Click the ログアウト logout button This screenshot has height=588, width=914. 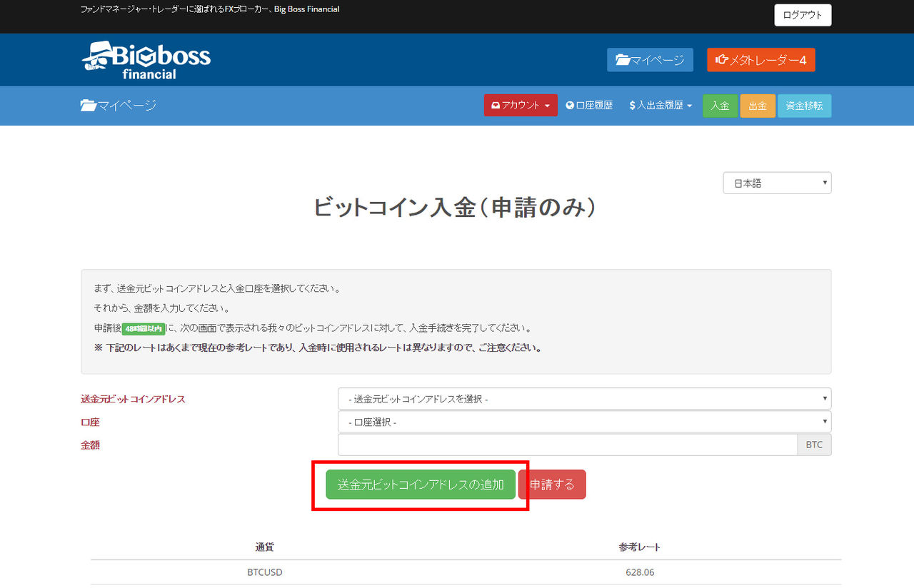tap(803, 15)
